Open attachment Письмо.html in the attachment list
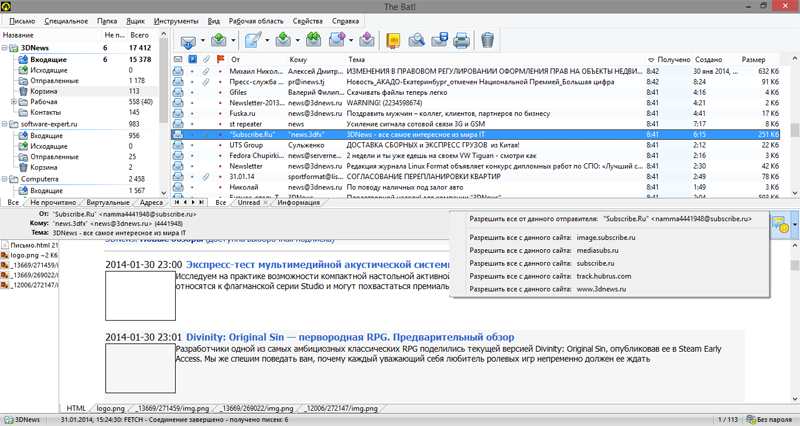 (30, 245)
